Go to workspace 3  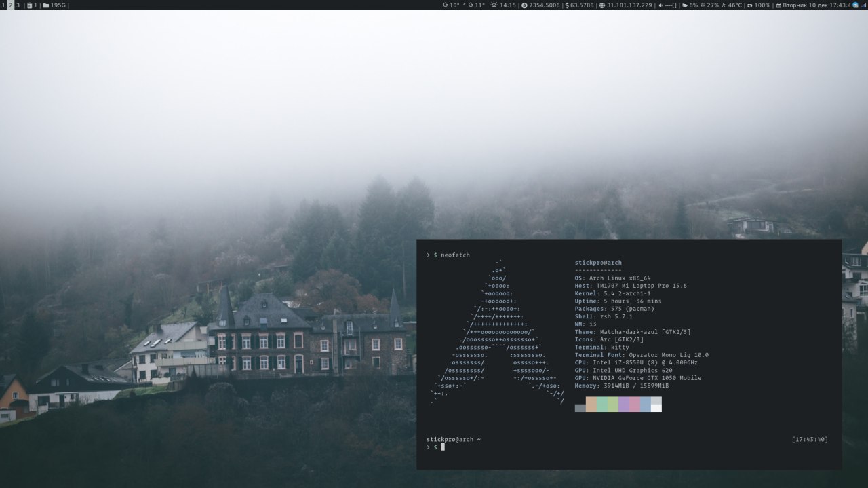pos(18,5)
